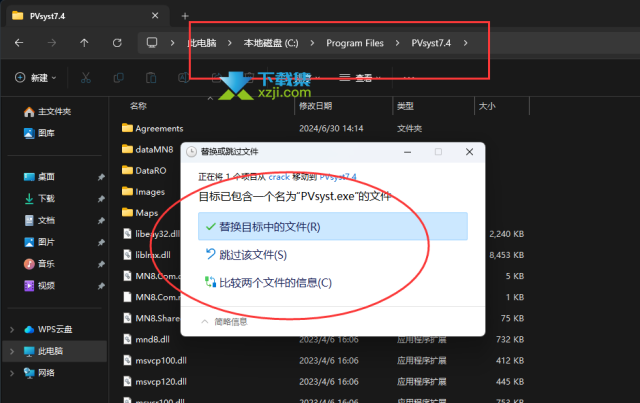This screenshot has width=640, height=403.
Task: Expand chevron after Program Files breadcrumb
Action: 397,43
